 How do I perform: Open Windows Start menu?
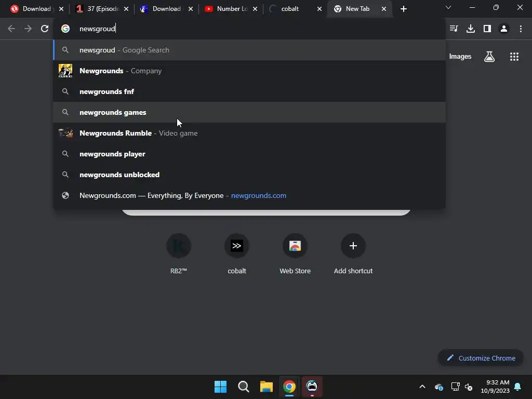coord(220,387)
